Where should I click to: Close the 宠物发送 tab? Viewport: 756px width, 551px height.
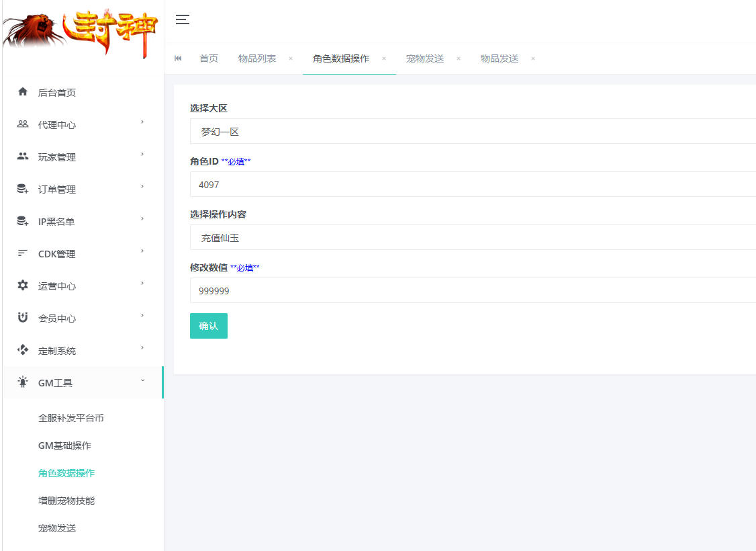tap(459, 58)
